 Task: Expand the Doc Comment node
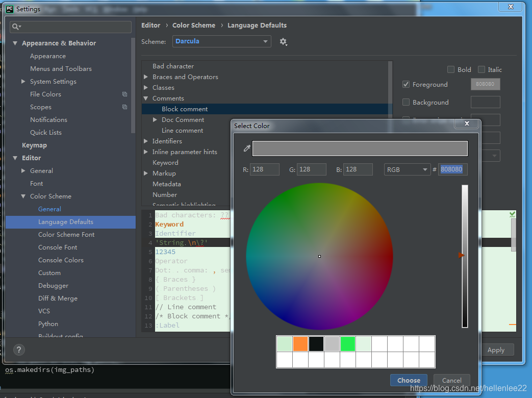coord(155,119)
